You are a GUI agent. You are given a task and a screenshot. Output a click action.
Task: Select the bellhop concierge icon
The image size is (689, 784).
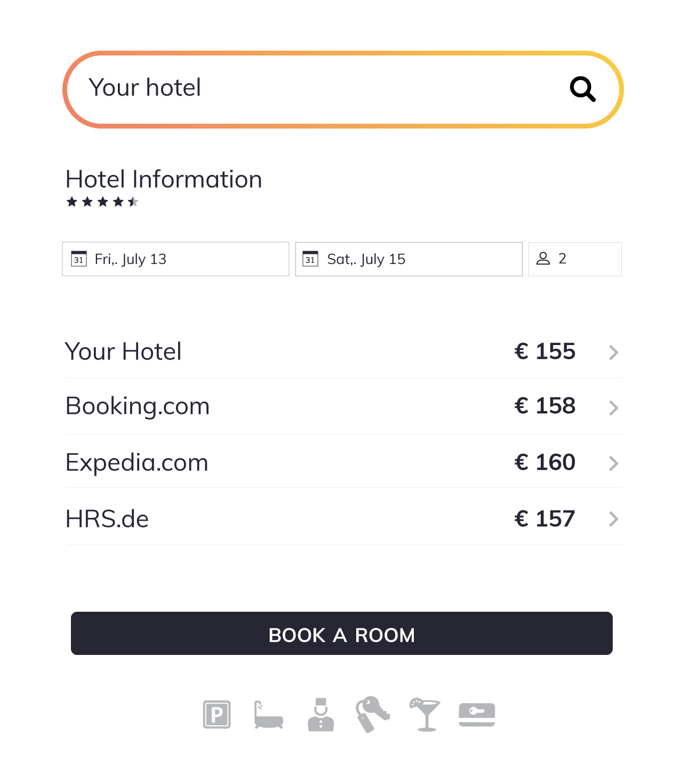(x=320, y=715)
